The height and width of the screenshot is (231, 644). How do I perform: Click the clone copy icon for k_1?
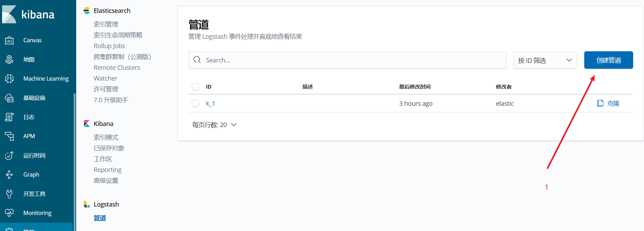(x=600, y=103)
